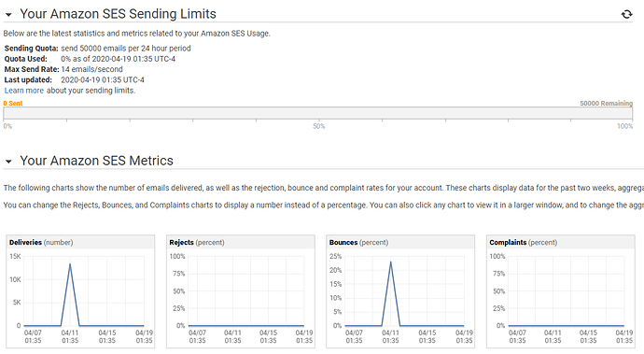The height and width of the screenshot is (354, 644).
Task: Open the Bounces chart in larger window
Action: coord(400,291)
